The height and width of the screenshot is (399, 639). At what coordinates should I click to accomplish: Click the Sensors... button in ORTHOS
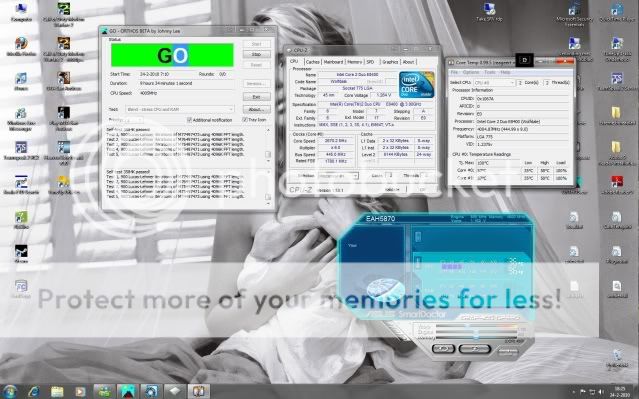256,84
